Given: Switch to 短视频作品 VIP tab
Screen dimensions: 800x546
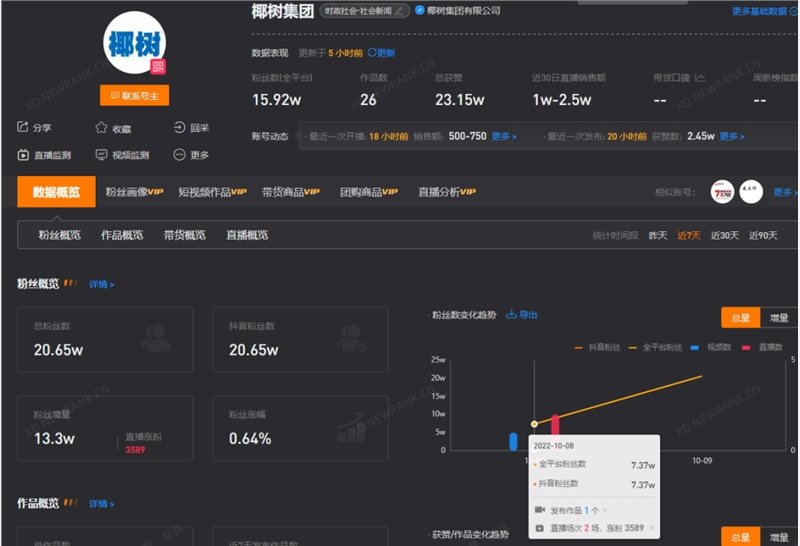Looking at the screenshot, I should [212, 192].
